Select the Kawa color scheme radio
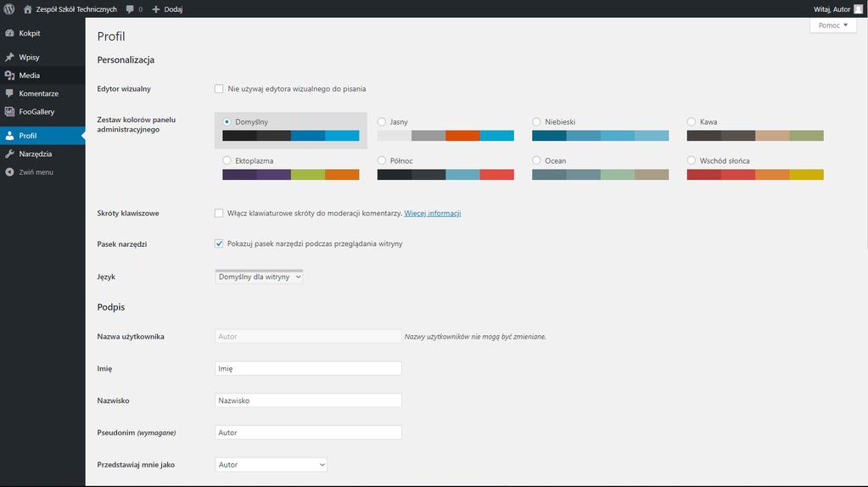Viewport: 868px width, 487px height. click(691, 122)
